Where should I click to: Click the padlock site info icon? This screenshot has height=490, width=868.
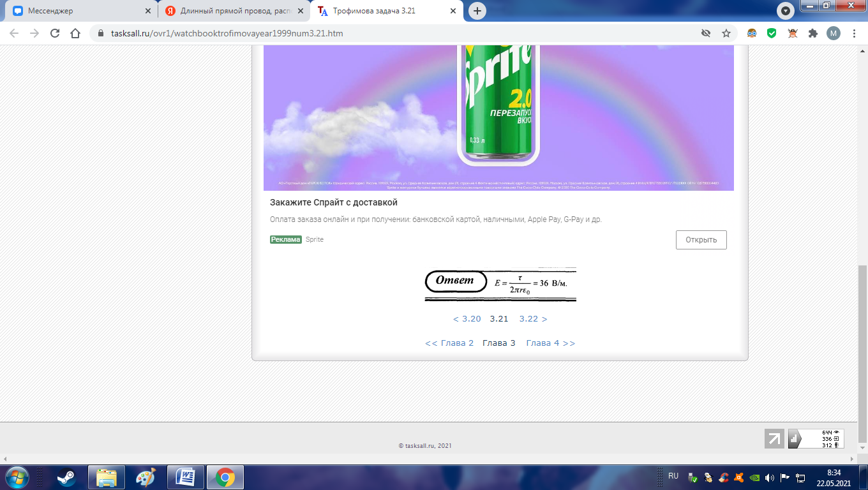coord(101,33)
